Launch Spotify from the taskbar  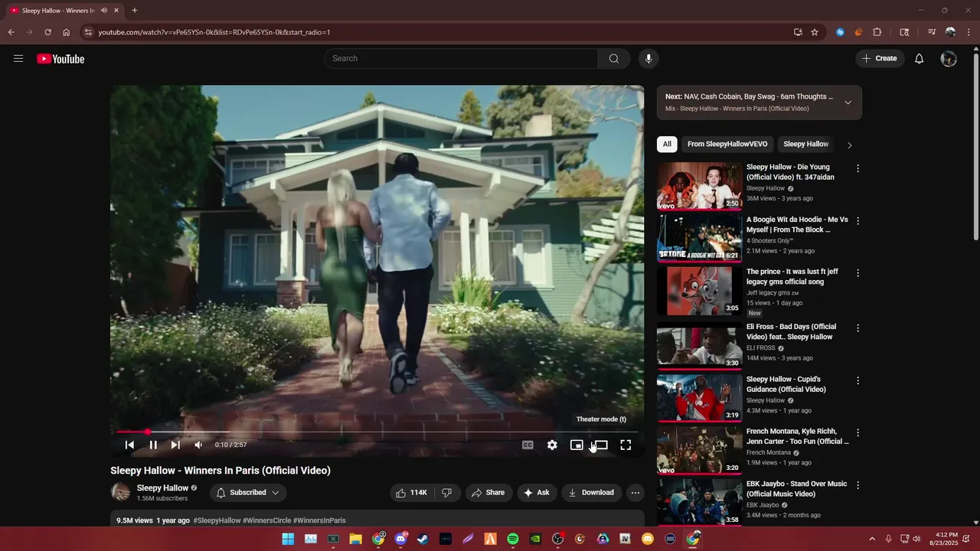pyautogui.click(x=513, y=539)
